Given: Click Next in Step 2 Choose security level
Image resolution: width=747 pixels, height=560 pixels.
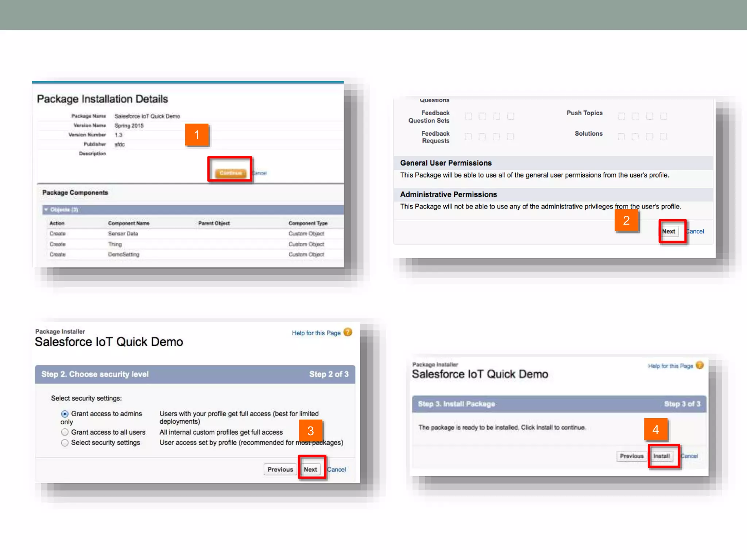Looking at the screenshot, I should pyautogui.click(x=310, y=470).
